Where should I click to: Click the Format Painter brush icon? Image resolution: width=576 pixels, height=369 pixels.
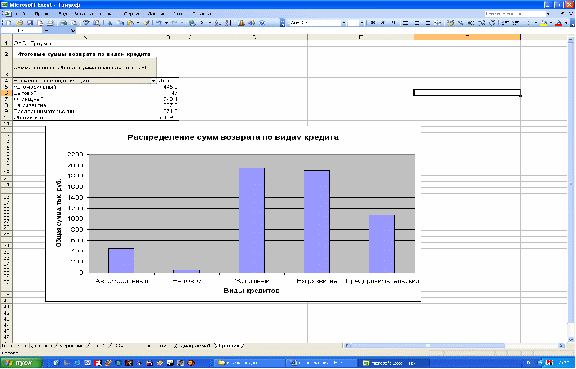point(146,23)
